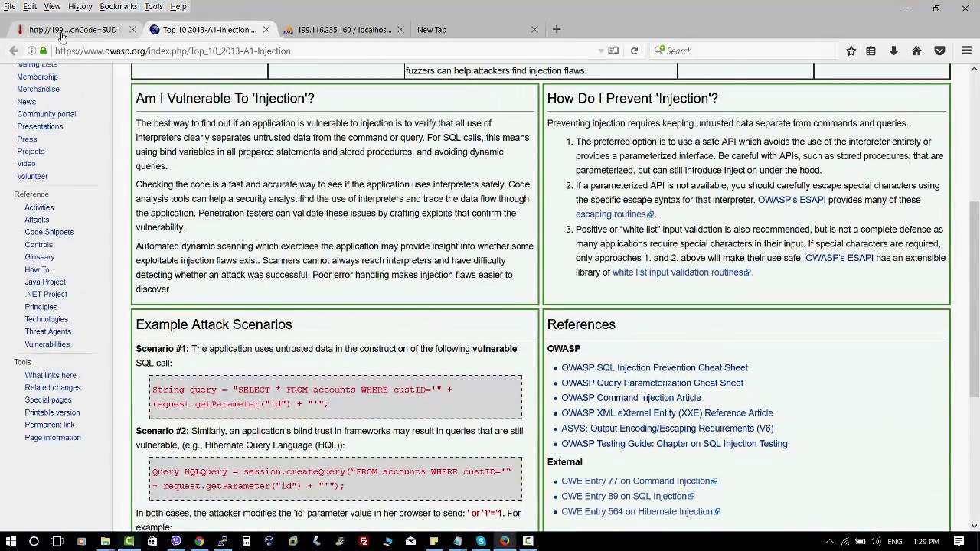Screen dimensions: 980x551
Task: Show bookmarks list icon in toolbar
Action: 871,51
